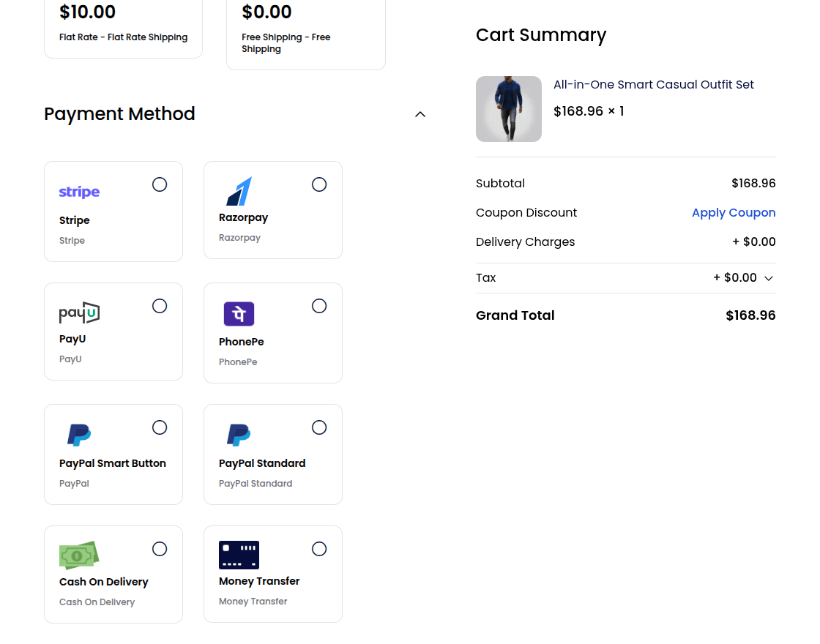820x644 pixels.
Task: Select the PayU radio button
Action: coord(160,306)
